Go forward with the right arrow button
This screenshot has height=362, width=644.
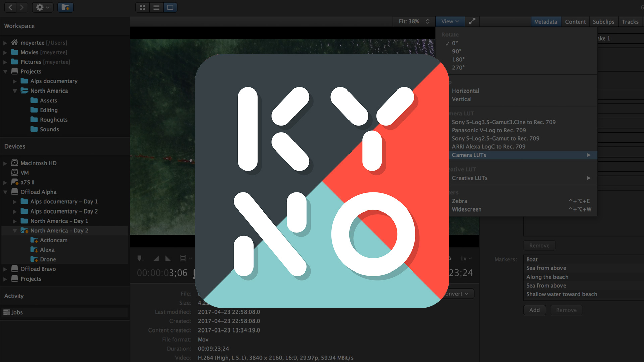[22, 7]
